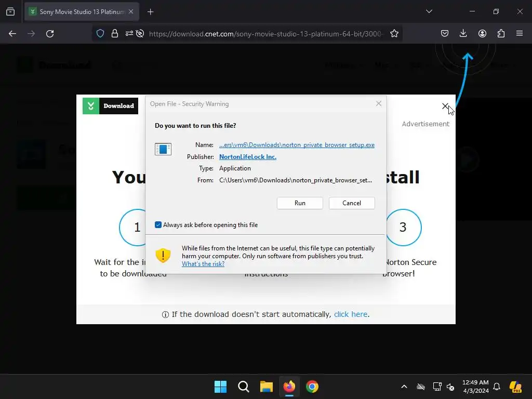The image size is (532, 399).
Task: Open the Firefox application menu
Action: click(x=520, y=34)
